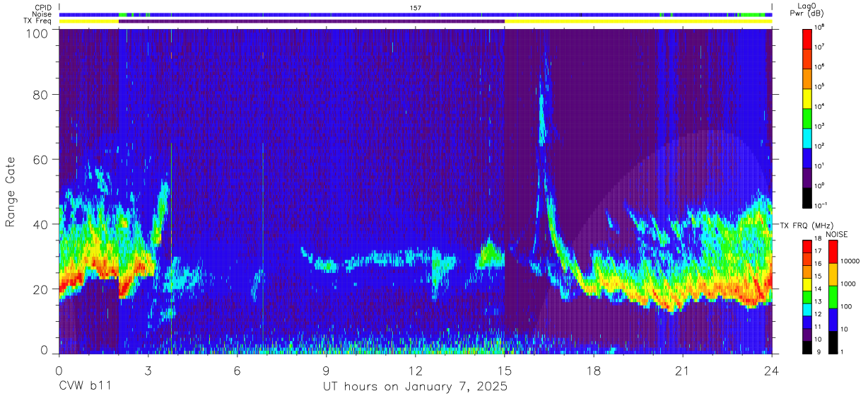Click the 'Noise' row label at top left
This screenshot has height=401, width=868.
point(40,14)
